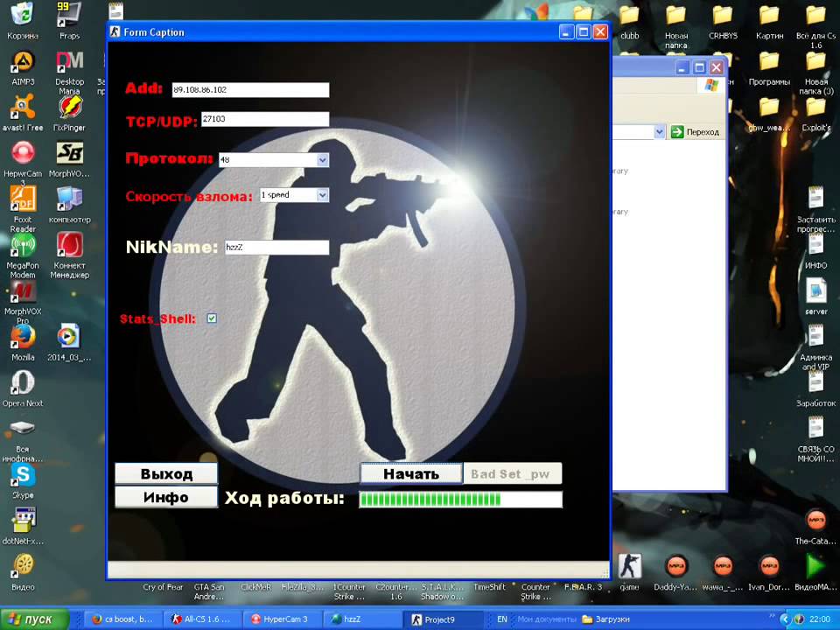The height and width of the screenshot is (630, 840).
Task: Click the Начать button
Action: [411, 473]
